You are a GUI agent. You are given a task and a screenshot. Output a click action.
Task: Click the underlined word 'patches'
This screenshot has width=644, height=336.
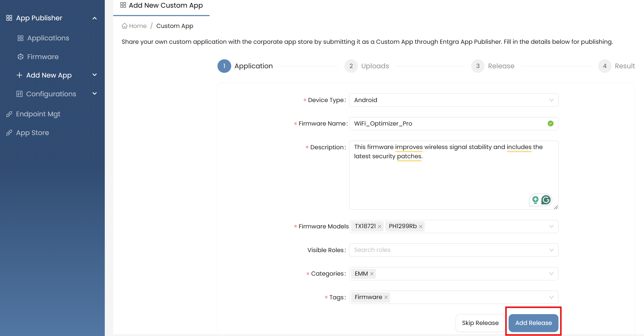pos(409,156)
